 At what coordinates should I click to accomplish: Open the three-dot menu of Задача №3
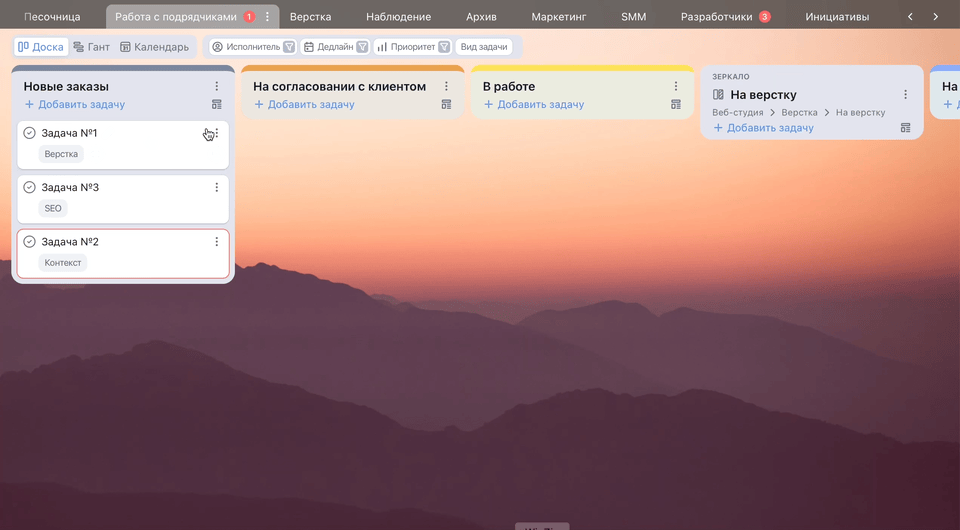[x=217, y=188]
